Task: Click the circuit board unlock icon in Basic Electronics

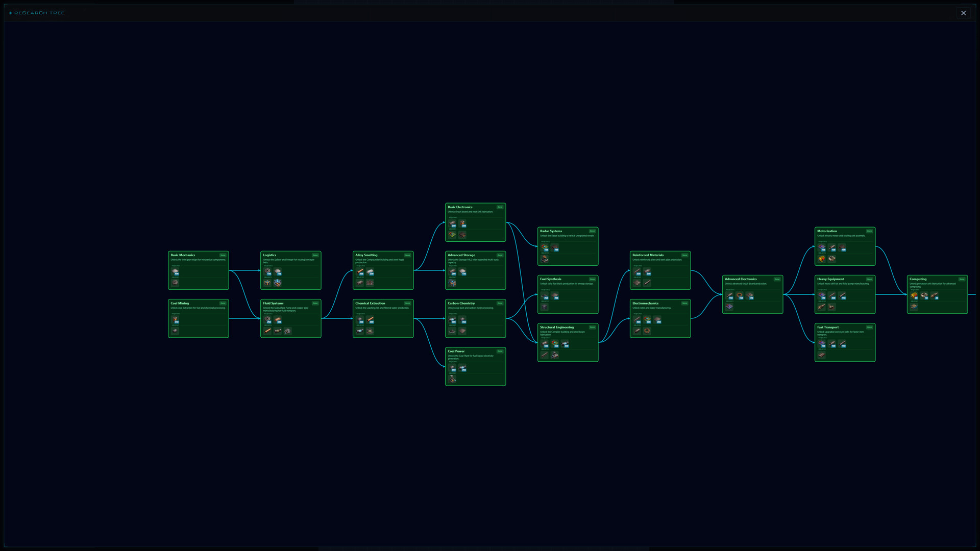Action: [x=452, y=235]
